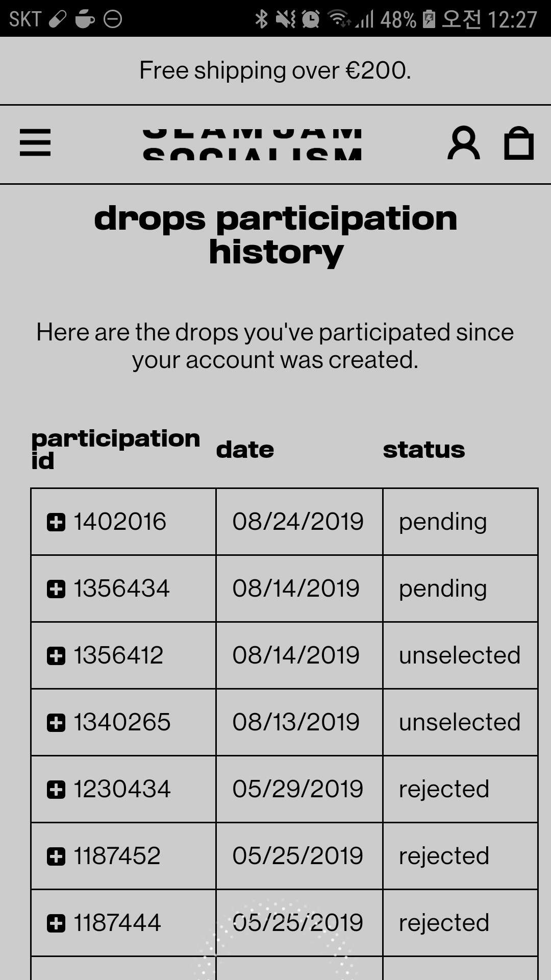The height and width of the screenshot is (980, 551).
Task: Click the participation id column header
Action: coord(115,449)
